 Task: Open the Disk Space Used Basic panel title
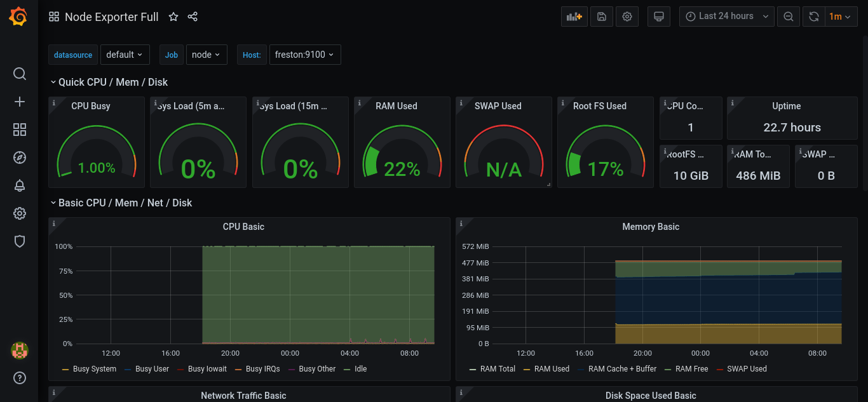[x=651, y=396]
